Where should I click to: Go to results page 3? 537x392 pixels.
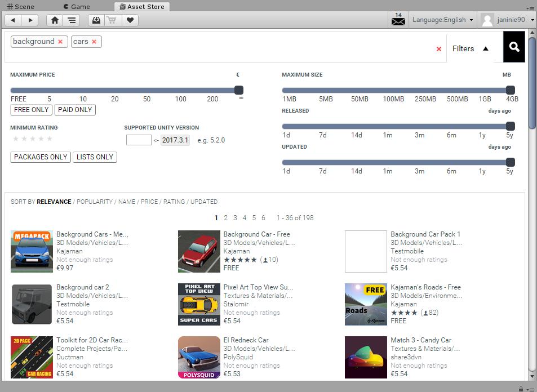point(235,218)
